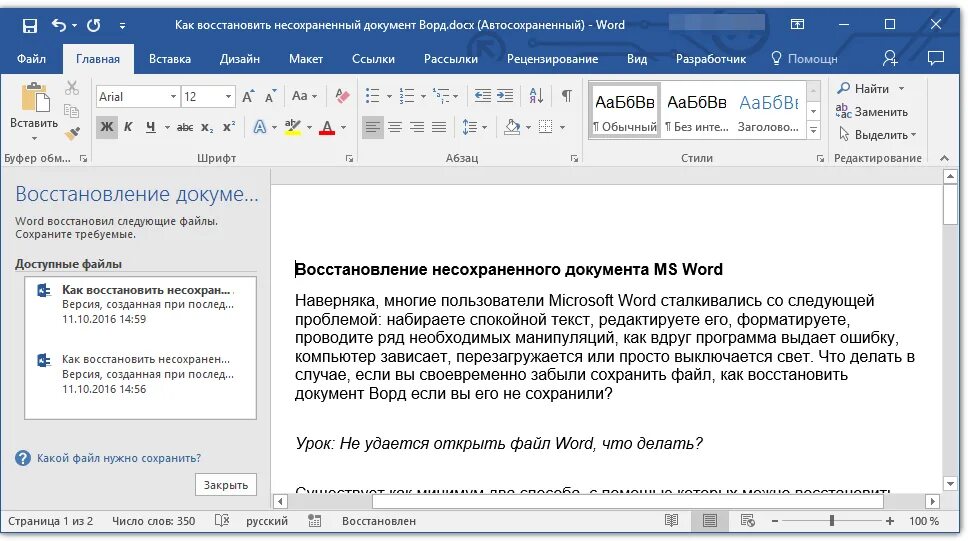The width and height of the screenshot is (968, 541).
Task: Sort the selection alphabetically
Action: tap(536, 96)
